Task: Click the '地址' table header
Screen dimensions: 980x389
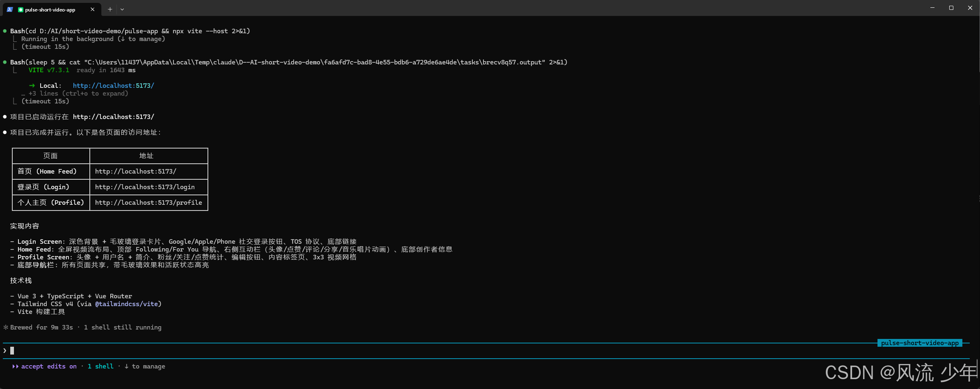Action: point(146,156)
